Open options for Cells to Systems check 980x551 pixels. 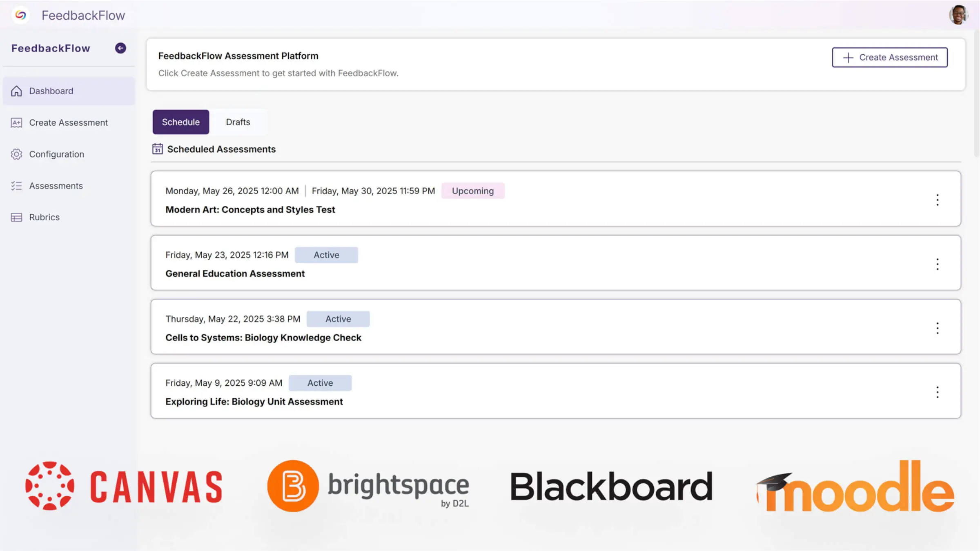tap(938, 328)
